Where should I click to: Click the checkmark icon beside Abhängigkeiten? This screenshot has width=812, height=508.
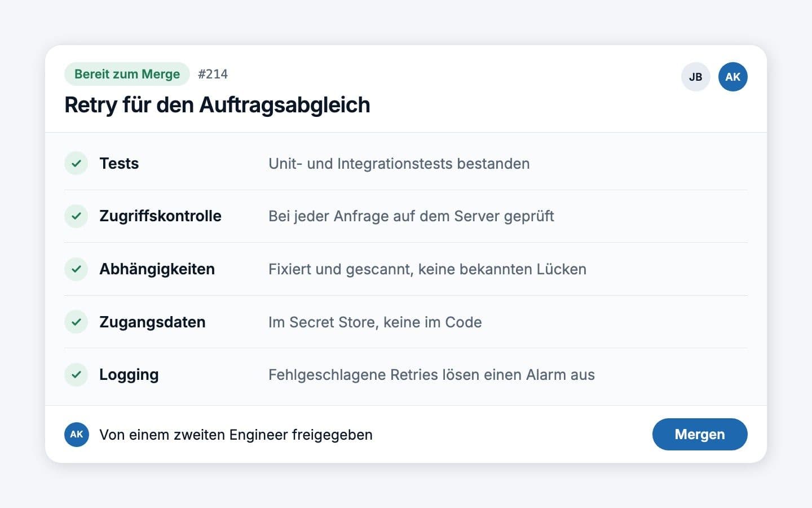pos(76,269)
